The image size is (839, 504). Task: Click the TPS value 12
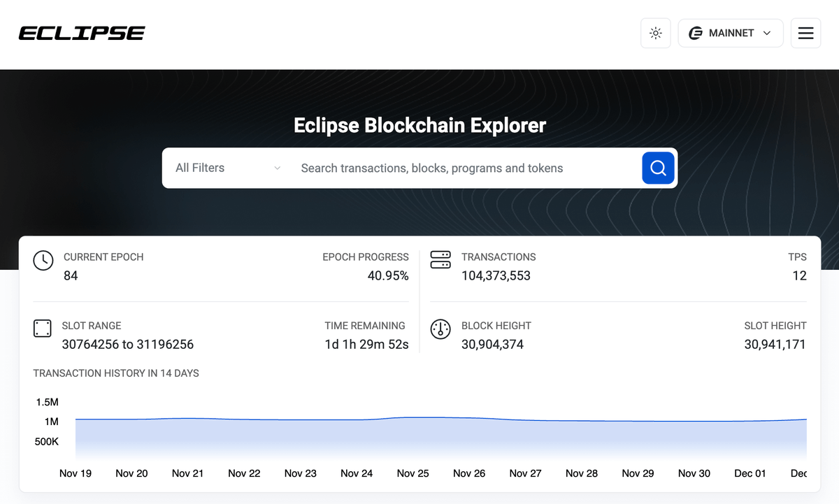[x=800, y=275]
